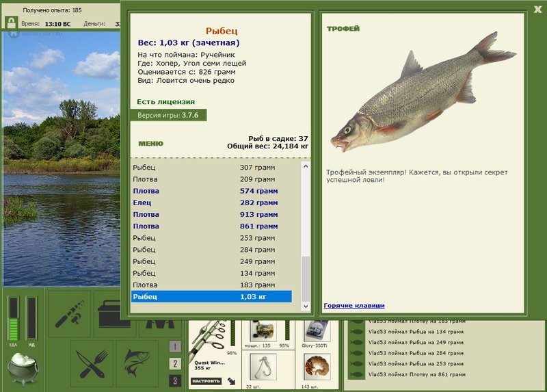Screen dimensions: 547x392
Task: Switch to rod slot 2
Action: 175,364
